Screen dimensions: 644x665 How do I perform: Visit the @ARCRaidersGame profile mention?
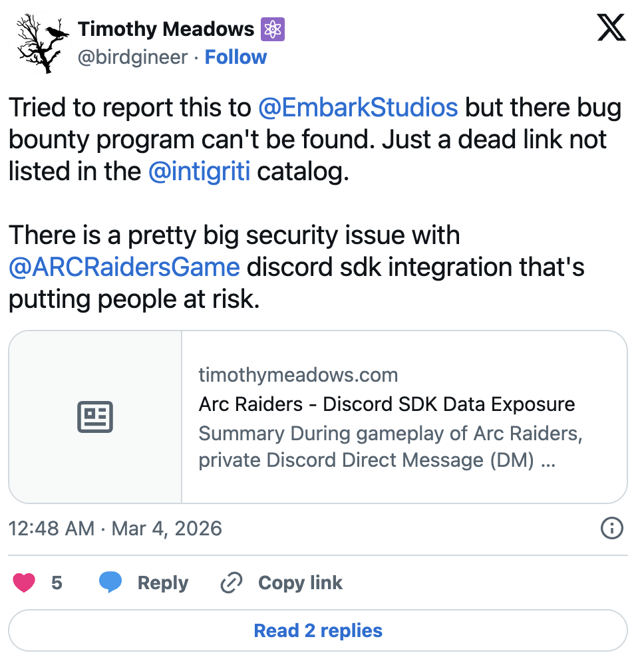coord(124,267)
